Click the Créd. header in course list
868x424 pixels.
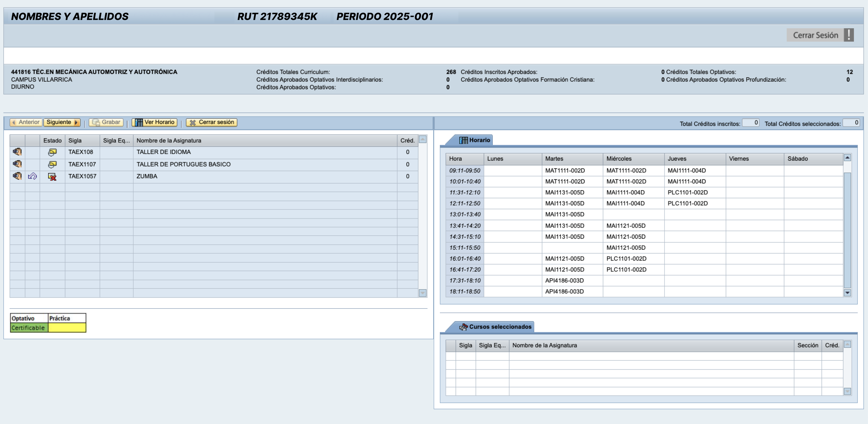(407, 140)
